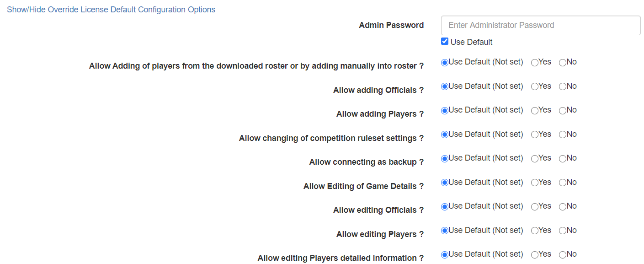Viewport: 644px width, 264px height.
Task: Select No for changing competition ruleset settings
Action: pyautogui.click(x=563, y=135)
